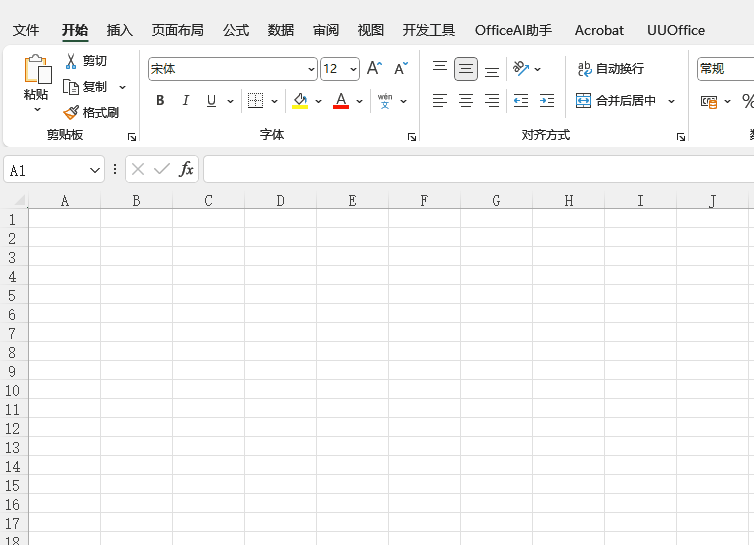Select row 10 header
The width and height of the screenshot is (754, 545).
point(13,390)
